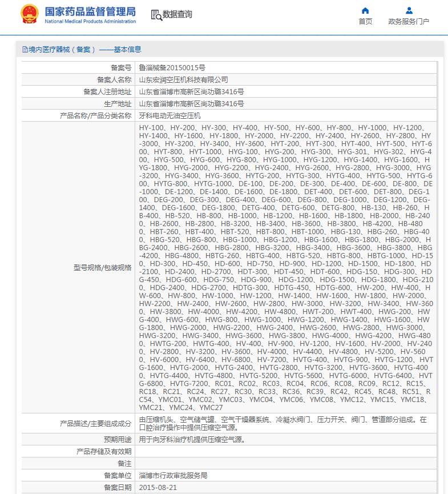Click the national emblem logo
Viewport: 448px width, 494px height.
coord(30,14)
